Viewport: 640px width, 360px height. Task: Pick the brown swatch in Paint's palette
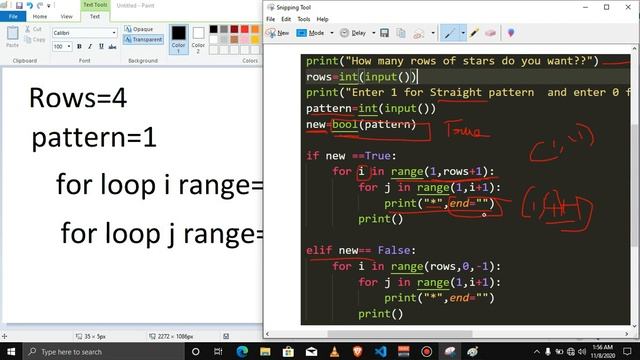point(234,39)
